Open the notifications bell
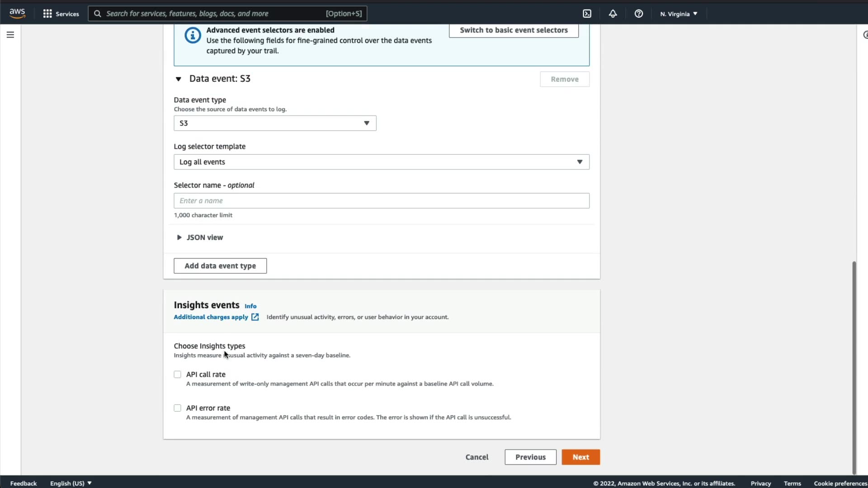 tap(613, 14)
